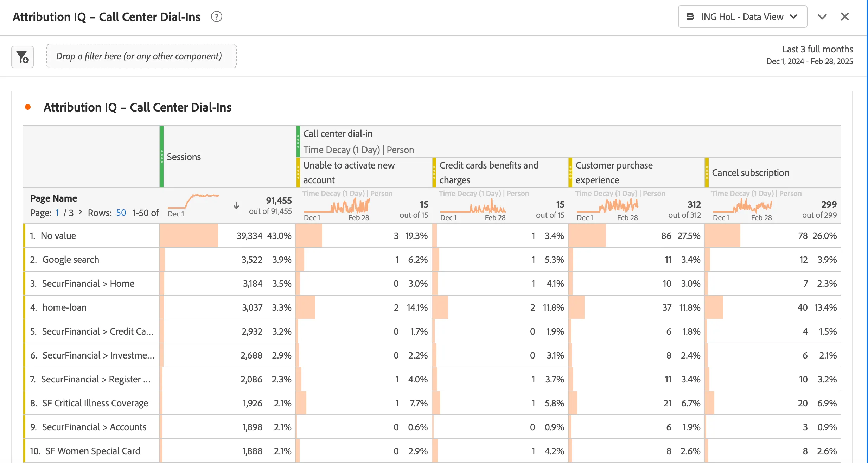Click the table title Attribution IQ – Call Center Dial-Ins
Viewport: 868px width, 463px height.
pyautogui.click(x=138, y=107)
